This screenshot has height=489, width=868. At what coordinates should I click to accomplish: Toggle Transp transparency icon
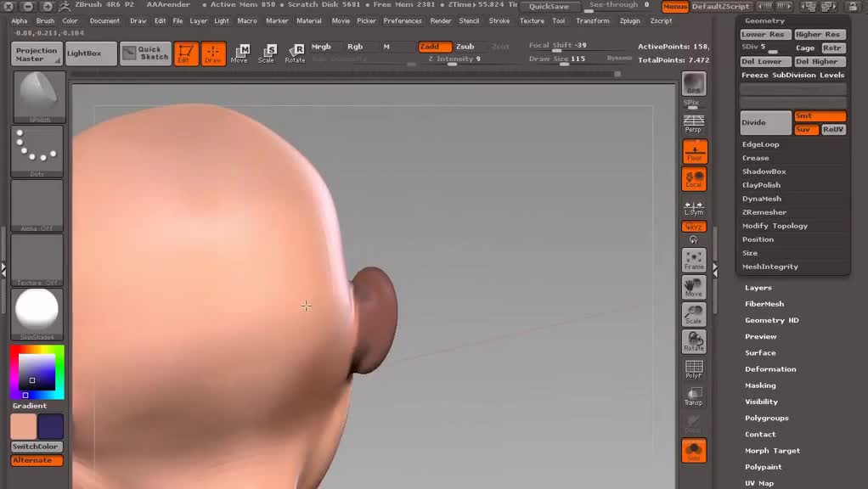(694, 396)
